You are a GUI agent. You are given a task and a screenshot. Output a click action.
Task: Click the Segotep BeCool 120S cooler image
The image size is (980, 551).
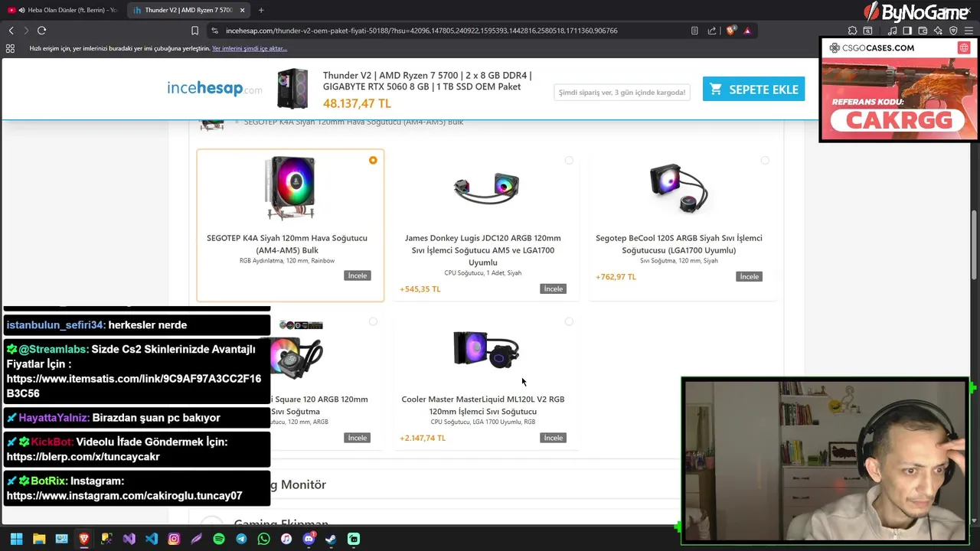tap(678, 188)
